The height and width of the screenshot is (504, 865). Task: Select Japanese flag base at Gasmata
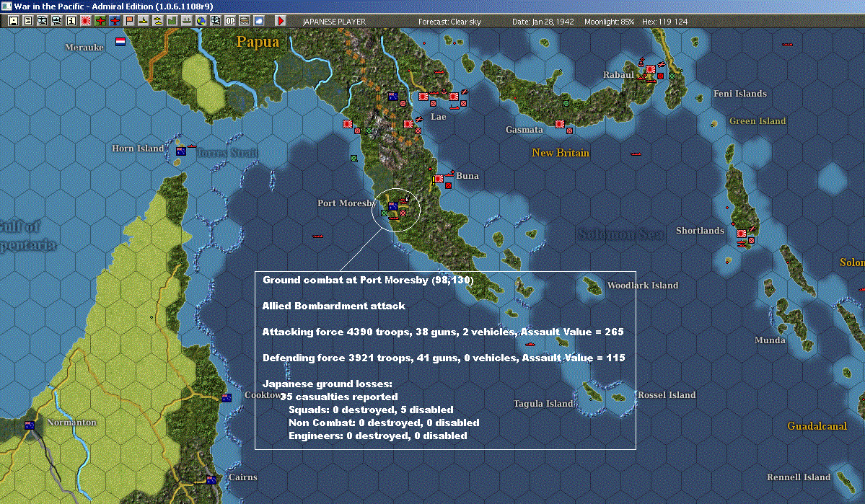pyautogui.click(x=559, y=124)
